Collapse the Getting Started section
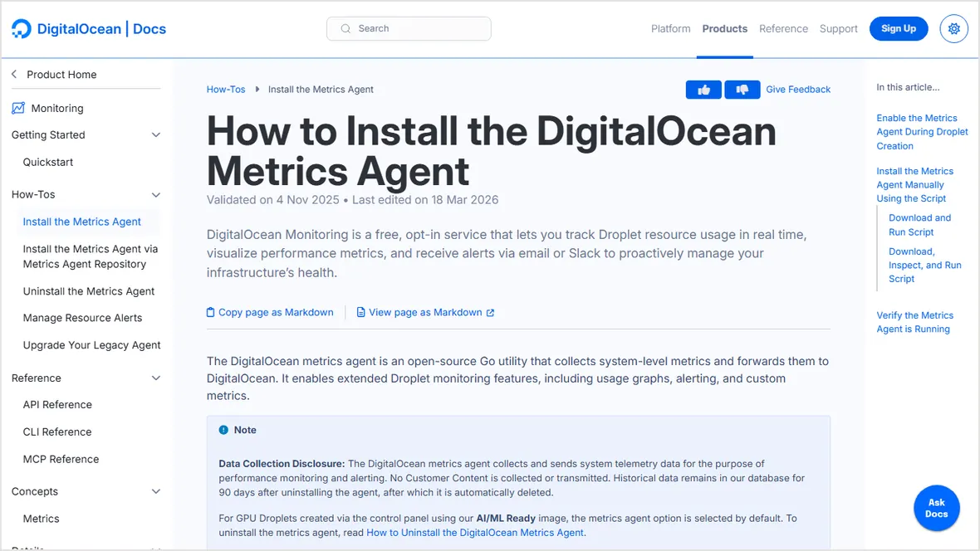The image size is (980, 551). (156, 135)
